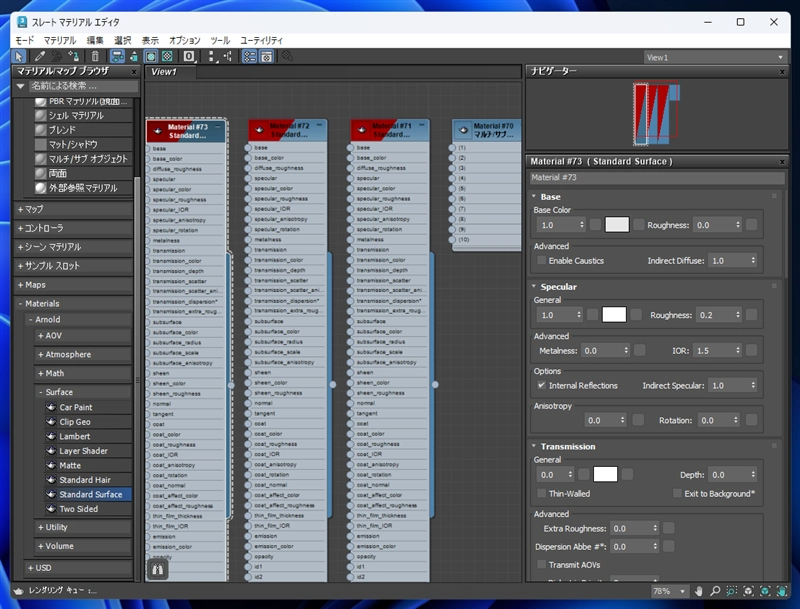Image resolution: width=800 pixels, height=609 pixels.
Task: Open the 78% zoom dropdown
Action: [669, 591]
